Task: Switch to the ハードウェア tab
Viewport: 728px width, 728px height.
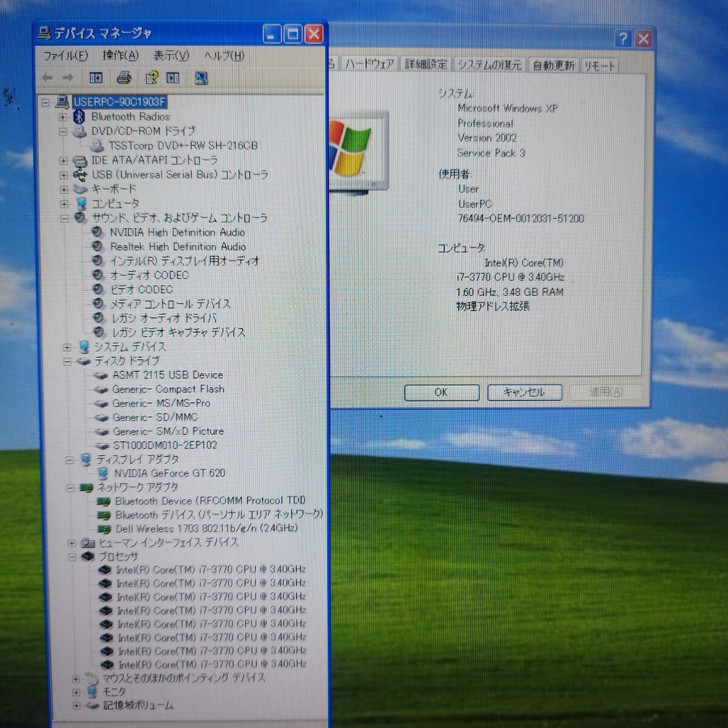Action: coord(369,64)
